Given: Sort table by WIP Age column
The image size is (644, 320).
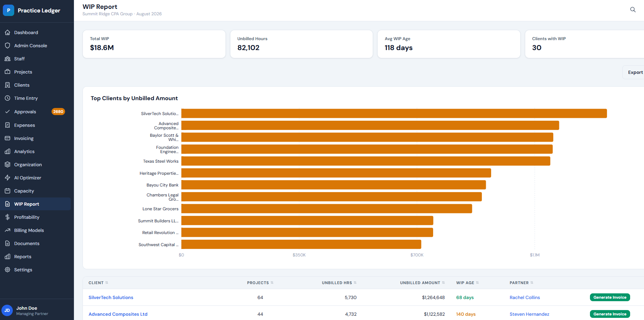Looking at the screenshot, I should coord(468,283).
